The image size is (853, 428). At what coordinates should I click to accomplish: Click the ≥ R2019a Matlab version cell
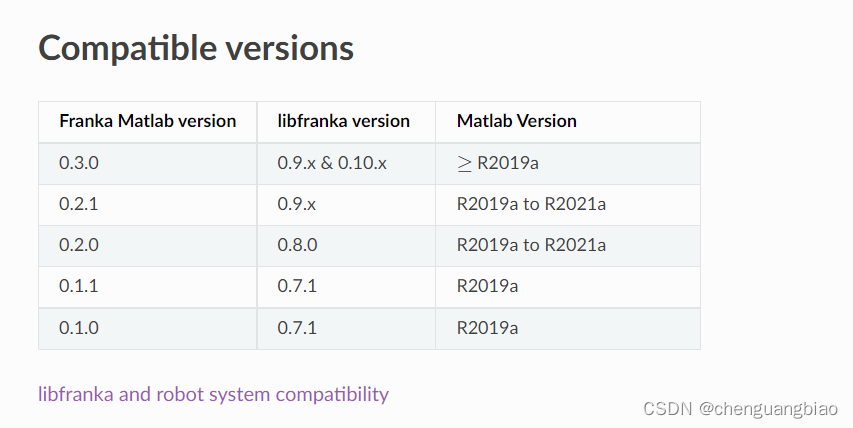click(x=497, y=163)
